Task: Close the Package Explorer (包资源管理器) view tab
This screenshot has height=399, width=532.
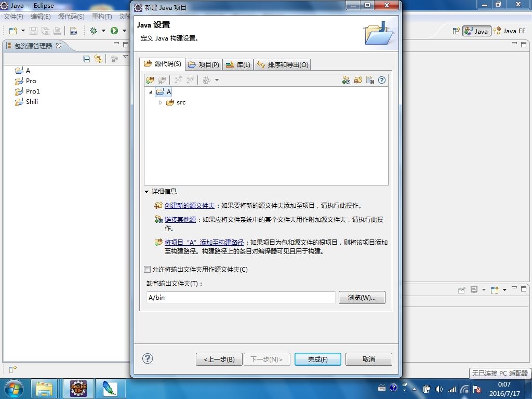Action: coord(59,46)
